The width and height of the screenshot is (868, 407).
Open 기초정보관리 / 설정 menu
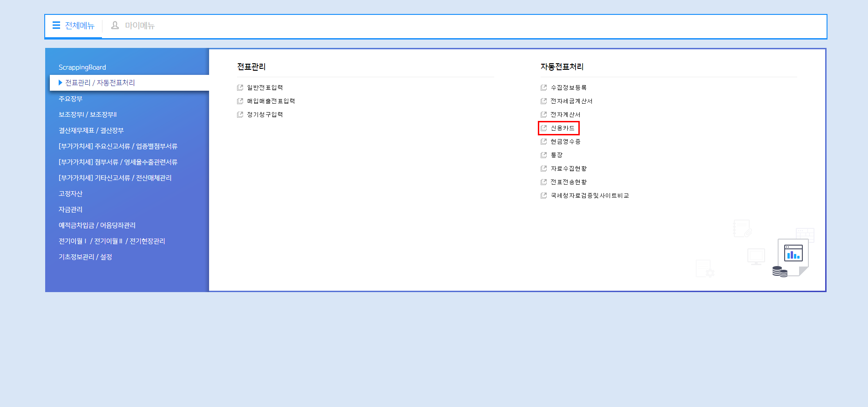coord(85,257)
